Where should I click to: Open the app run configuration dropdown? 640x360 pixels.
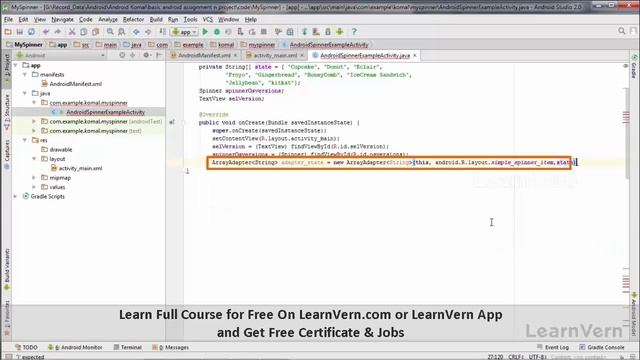click(184, 32)
